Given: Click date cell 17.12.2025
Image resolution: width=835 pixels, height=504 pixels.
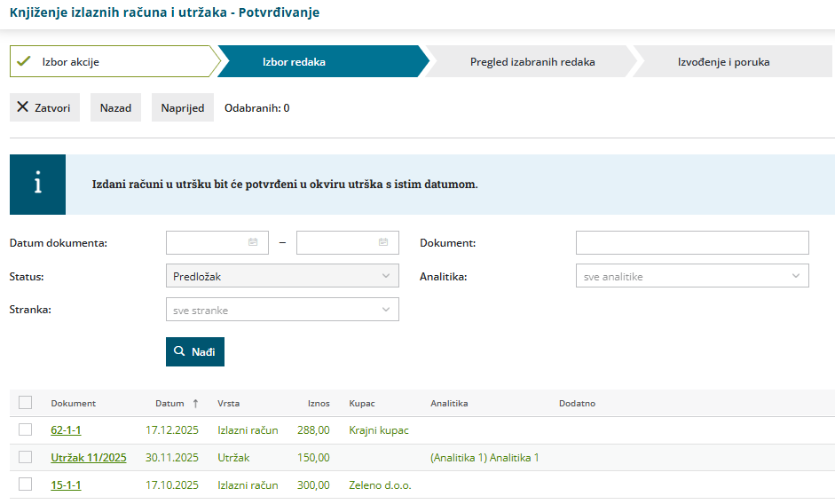Looking at the screenshot, I should click(x=172, y=430).
